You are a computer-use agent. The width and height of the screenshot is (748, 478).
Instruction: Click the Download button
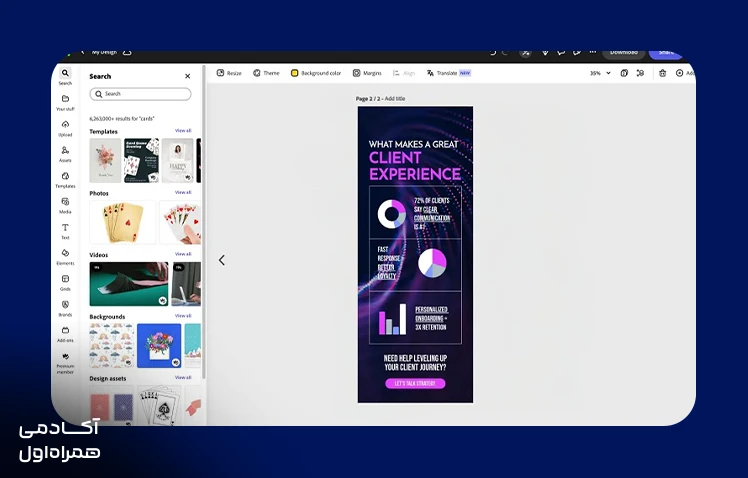point(623,52)
